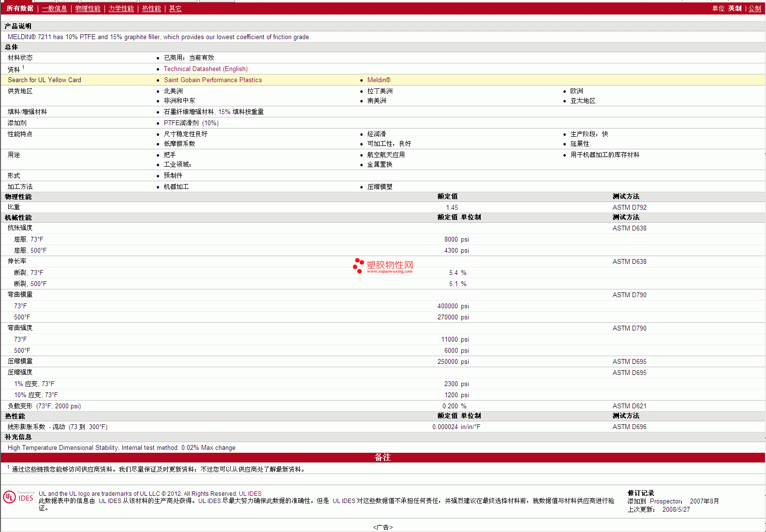Click the 北美洲 region entry
The height and width of the screenshot is (532, 766).
173,91
